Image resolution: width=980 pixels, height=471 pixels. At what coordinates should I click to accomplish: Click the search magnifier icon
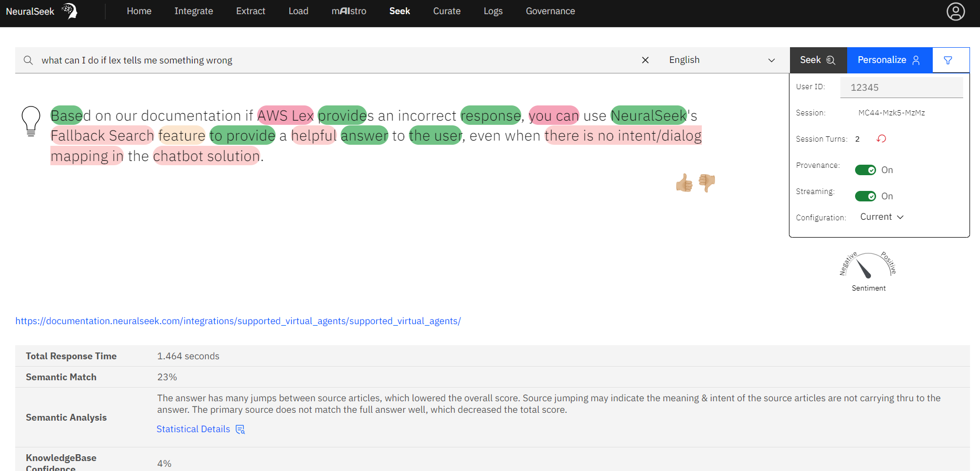point(28,60)
